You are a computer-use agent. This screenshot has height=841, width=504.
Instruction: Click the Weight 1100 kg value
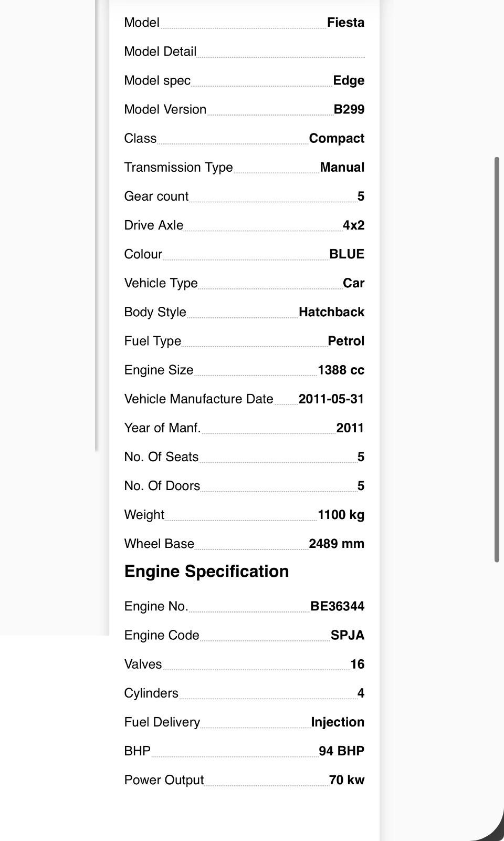point(341,515)
